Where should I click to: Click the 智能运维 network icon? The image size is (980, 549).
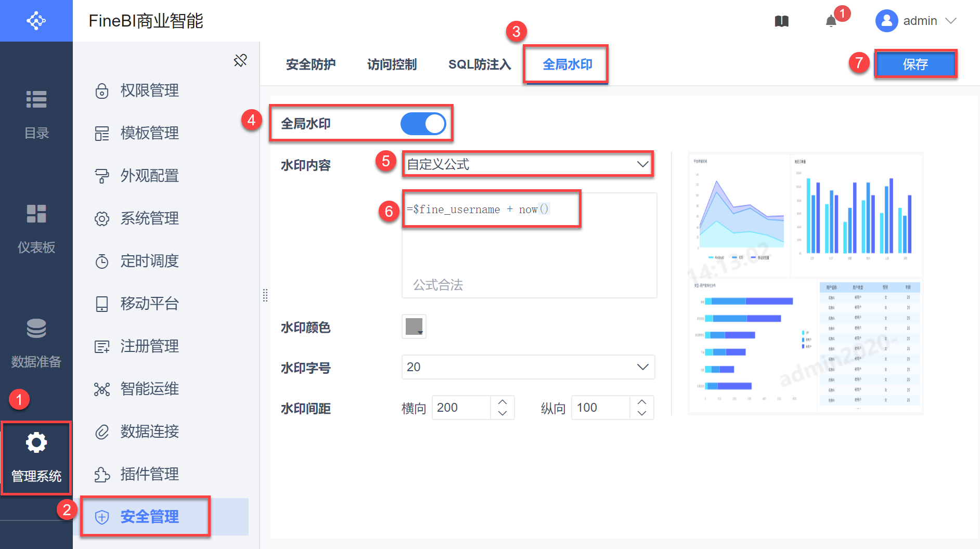[x=102, y=389]
